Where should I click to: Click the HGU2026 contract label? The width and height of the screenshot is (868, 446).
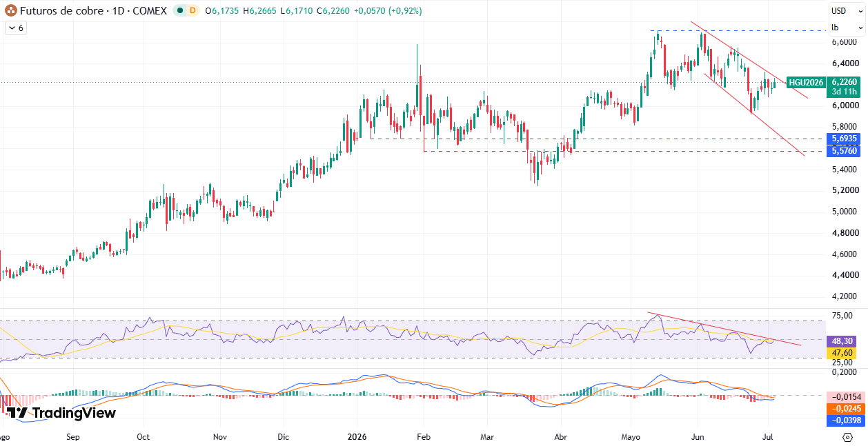(x=806, y=82)
